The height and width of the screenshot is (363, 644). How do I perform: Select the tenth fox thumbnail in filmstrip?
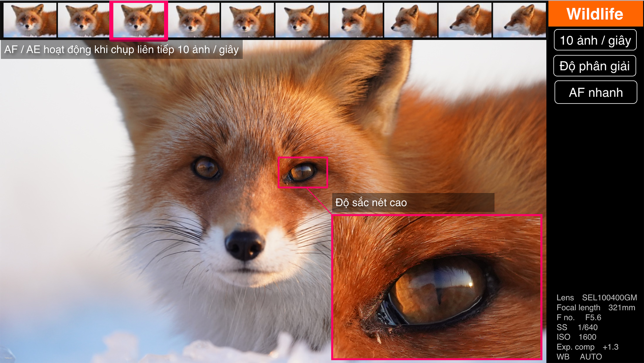pos(519,20)
